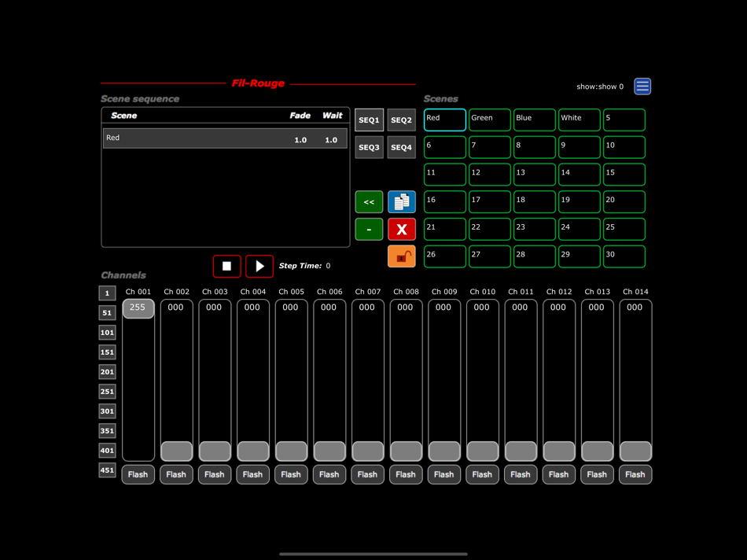747x560 pixels.
Task: Flash channel 006
Action: pyautogui.click(x=329, y=475)
